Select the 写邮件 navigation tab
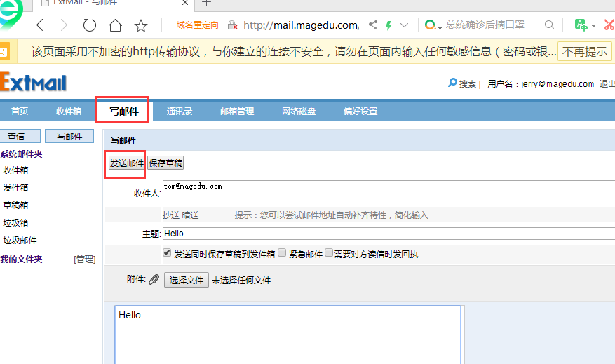 point(124,112)
